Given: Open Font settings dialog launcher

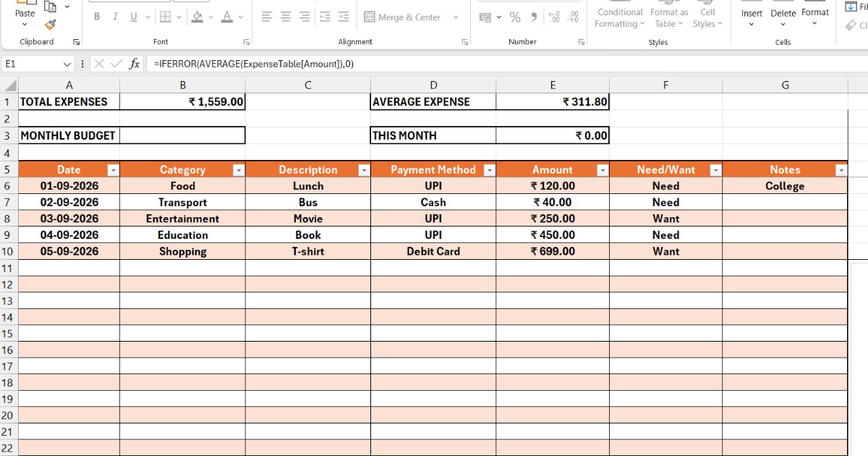Looking at the screenshot, I should 247,42.
